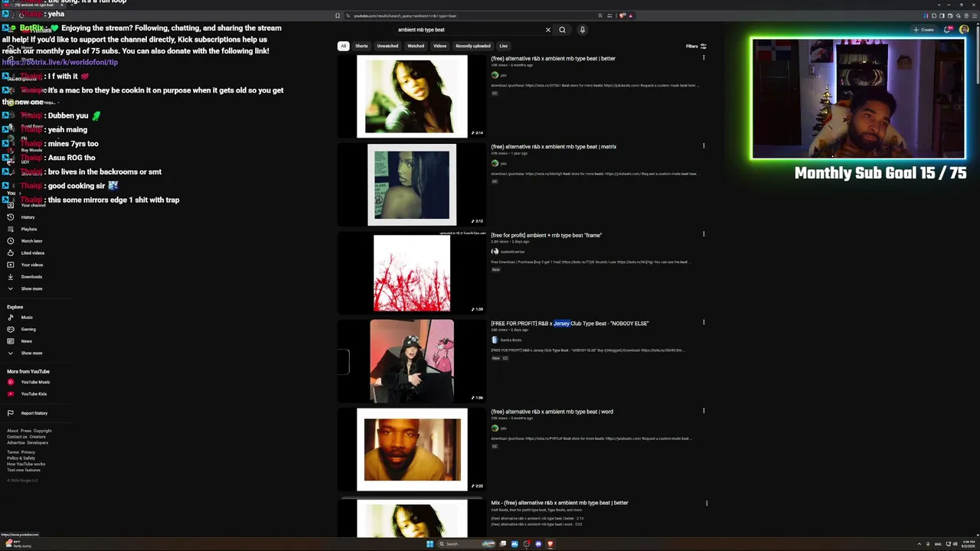
Task: Open the search Filters panel
Action: coord(696,46)
